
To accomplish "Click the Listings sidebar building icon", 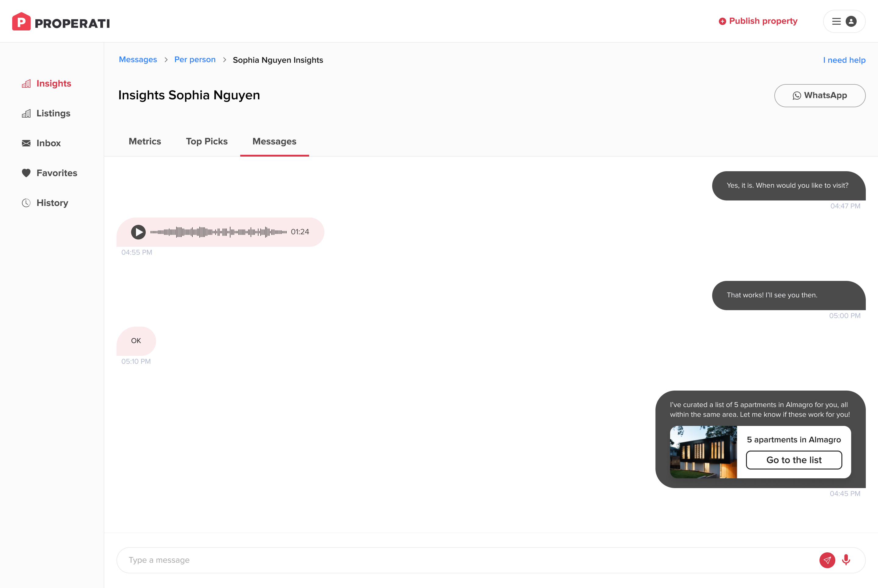I will (26, 114).
